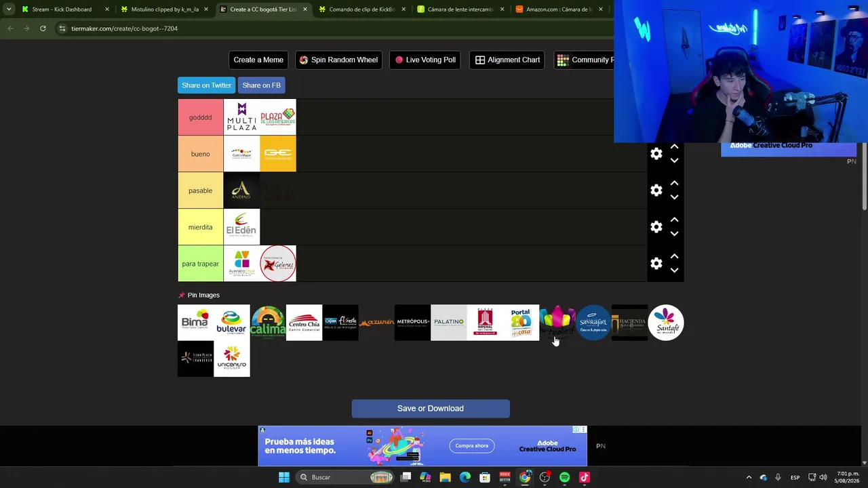
Task: Switch to the Amazon.com tab
Action: [559, 9]
